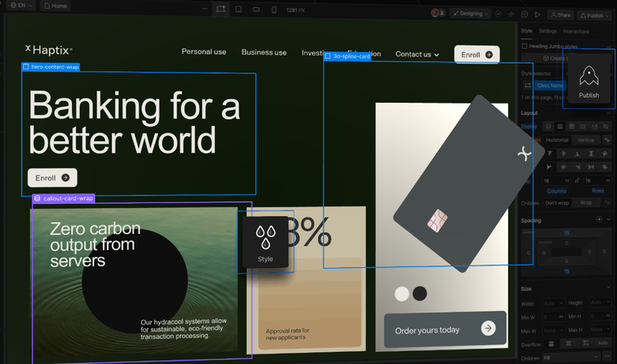
Task: Select Don't wrap for children
Action: 557,203
